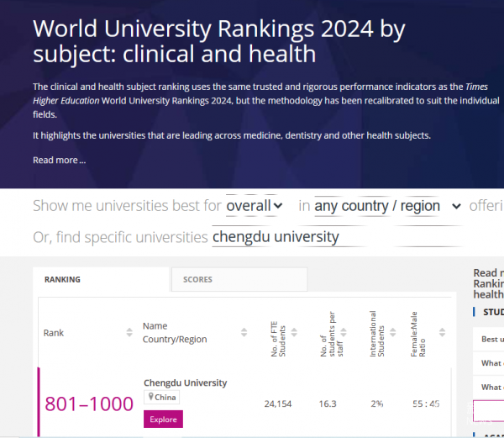Image resolution: width=504 pixels, height=438 pixels.
Task: Sort by Female:Male Ratio column arrows
Action: pos(443,332)
